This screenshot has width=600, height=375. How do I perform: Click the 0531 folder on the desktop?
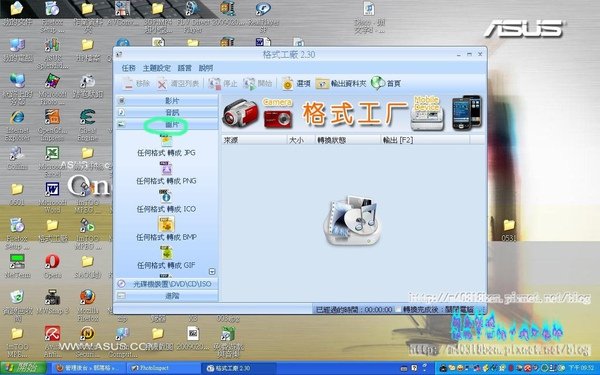click(509, 230)
